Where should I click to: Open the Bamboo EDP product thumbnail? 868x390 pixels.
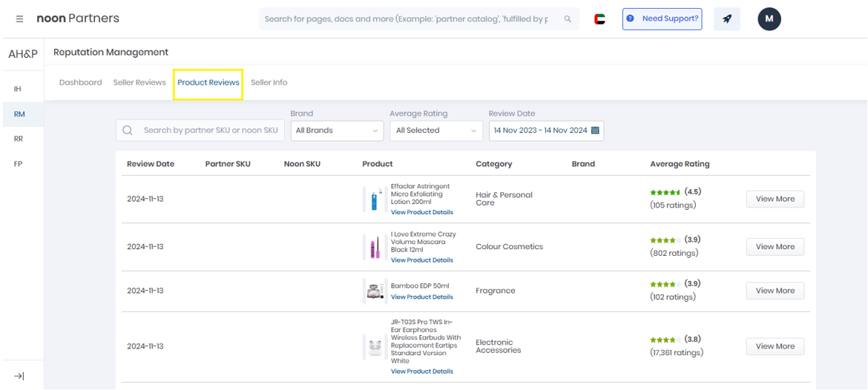click(x=375, y=291)
